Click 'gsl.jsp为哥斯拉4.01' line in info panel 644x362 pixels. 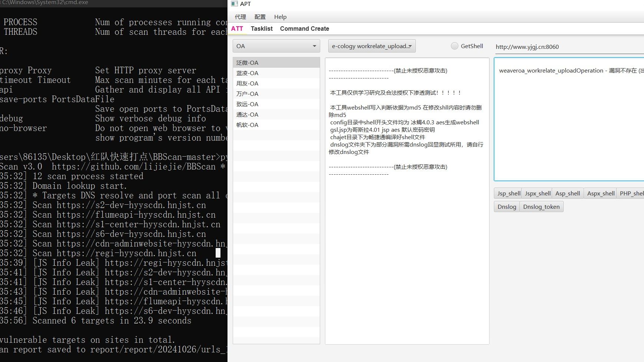382,130
